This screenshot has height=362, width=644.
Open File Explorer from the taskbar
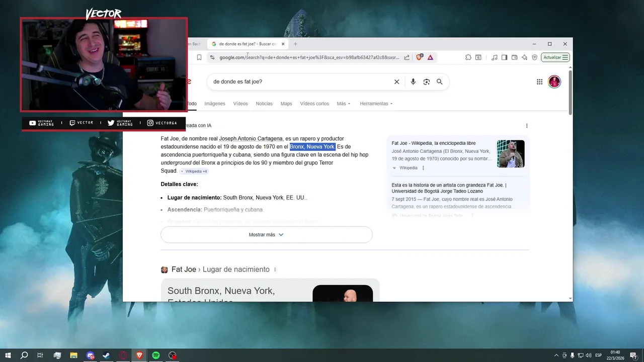coord(73,355)
